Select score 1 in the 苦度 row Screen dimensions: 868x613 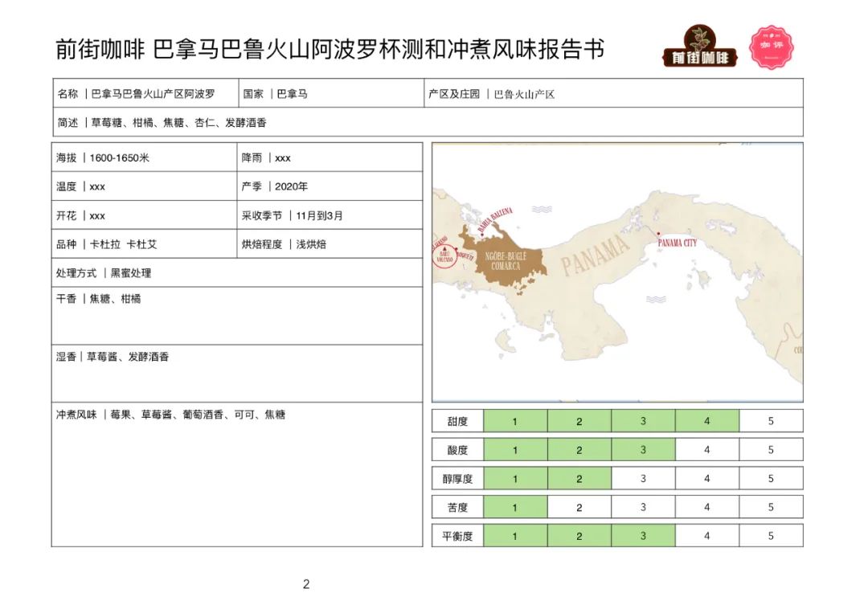tap(515, 507)
